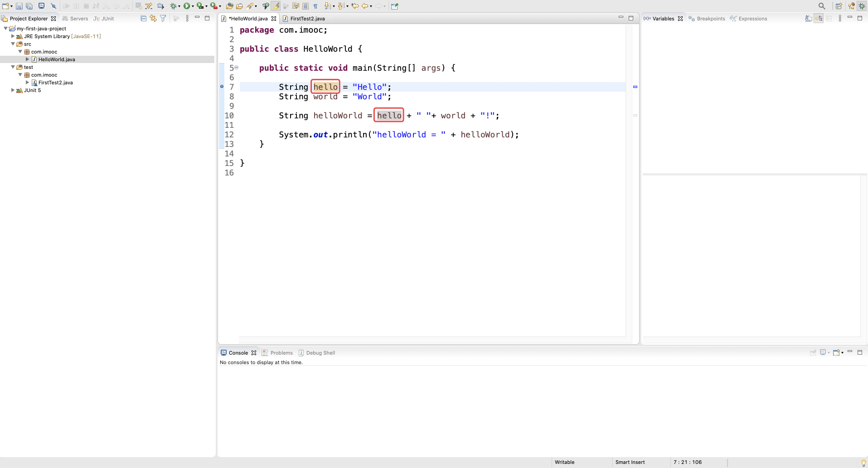The width and height of the screenshot is (868, 468).
Task: Click inside line 12 System.out.println code
Action: [x=399, y=134]
